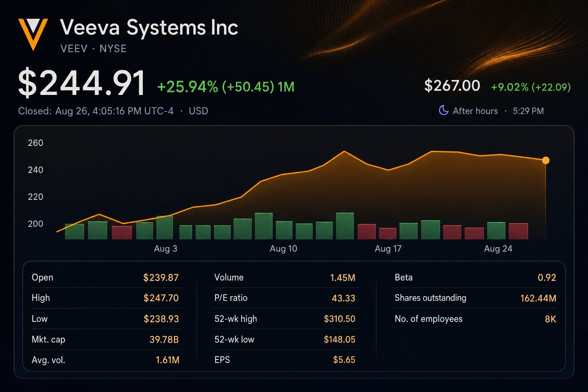Screen dimensions: 588x392
Task: Click the Low value $238.93
Action: (161, 319)
